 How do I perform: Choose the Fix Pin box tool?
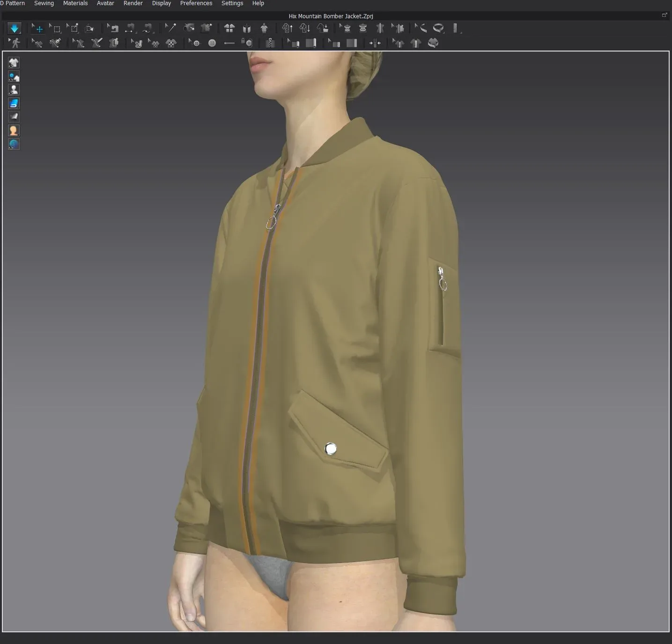73,29
